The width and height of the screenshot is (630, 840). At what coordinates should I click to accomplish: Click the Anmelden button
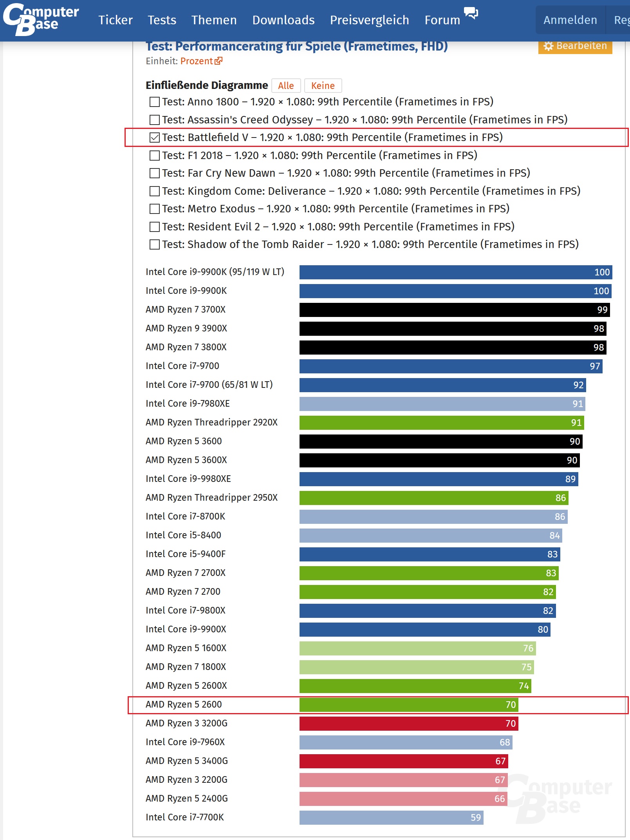570,20
